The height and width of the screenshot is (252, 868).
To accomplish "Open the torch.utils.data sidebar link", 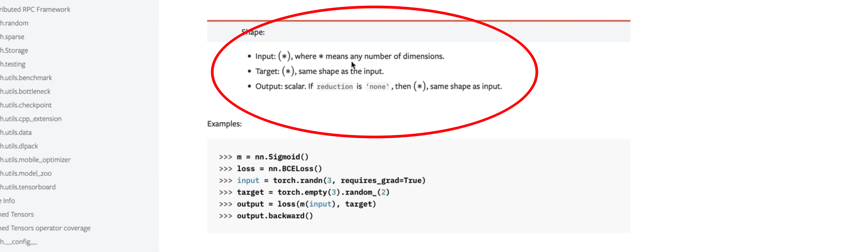I will [16, 132].
